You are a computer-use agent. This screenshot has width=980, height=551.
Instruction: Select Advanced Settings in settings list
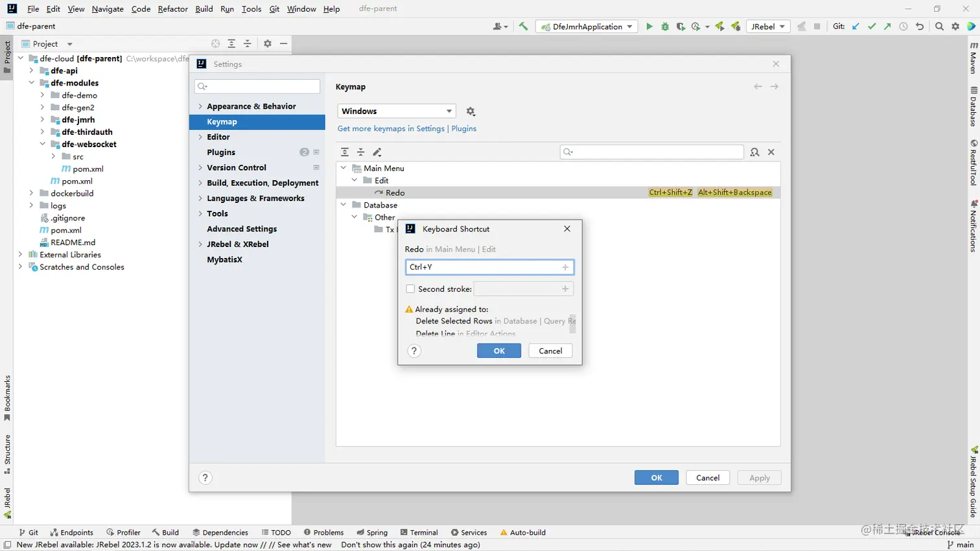pyautogui.click(x=242, y=229)
